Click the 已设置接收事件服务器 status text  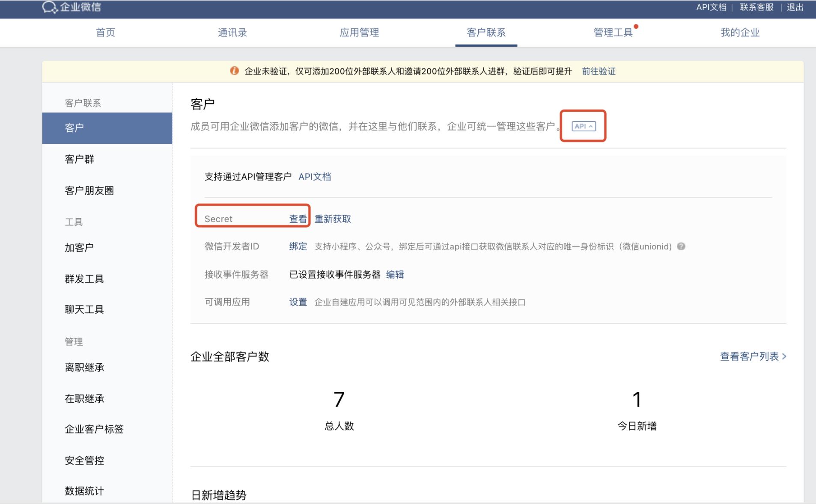(335, 275)
